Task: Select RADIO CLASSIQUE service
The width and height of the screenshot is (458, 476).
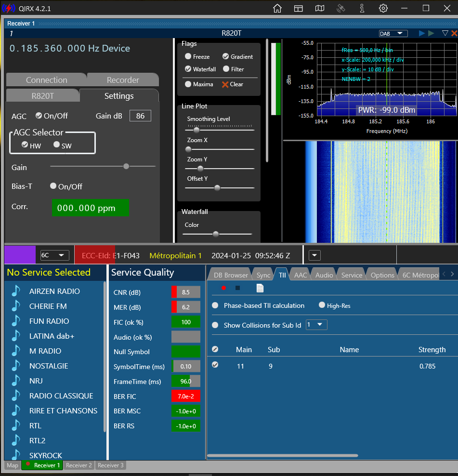Action: click(x=61, y=396)
